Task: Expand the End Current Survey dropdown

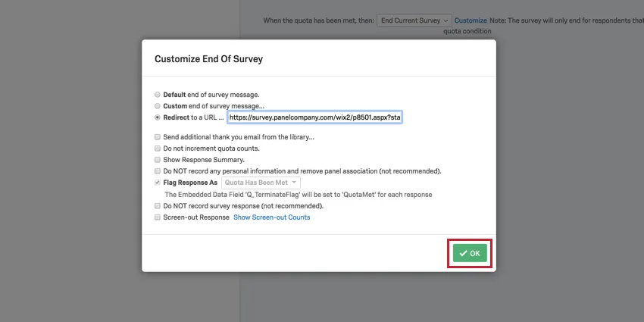Action: [x=414, y=20]
